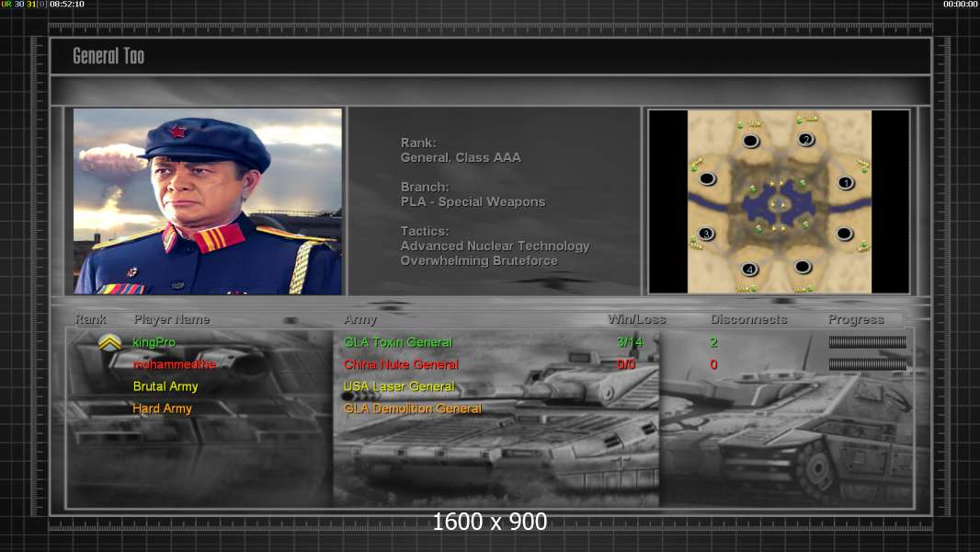This screenshot has height=552, width=980.
Task: Click 'Advanced Nuclear Technology' tactics line
Action: coord(495,247)
